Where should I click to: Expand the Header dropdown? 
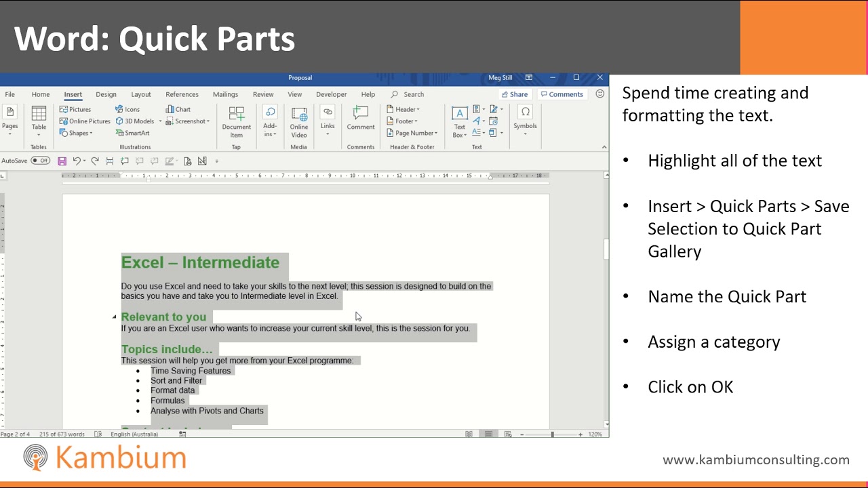pyautogui.click(x=403, y=109)
